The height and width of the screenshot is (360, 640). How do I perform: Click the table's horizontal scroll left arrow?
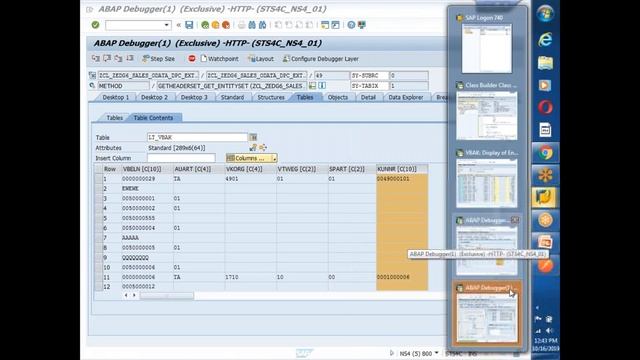coord(126,295)
